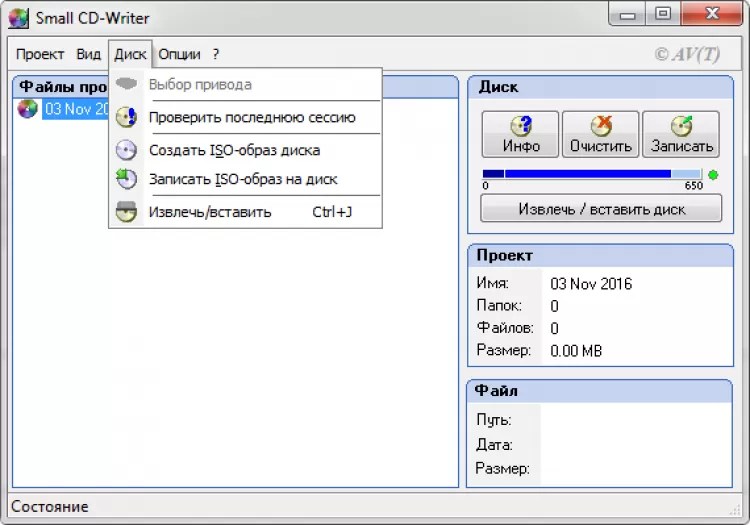
Task: Click the Файл panel header
Action: (x=599, y=391)
